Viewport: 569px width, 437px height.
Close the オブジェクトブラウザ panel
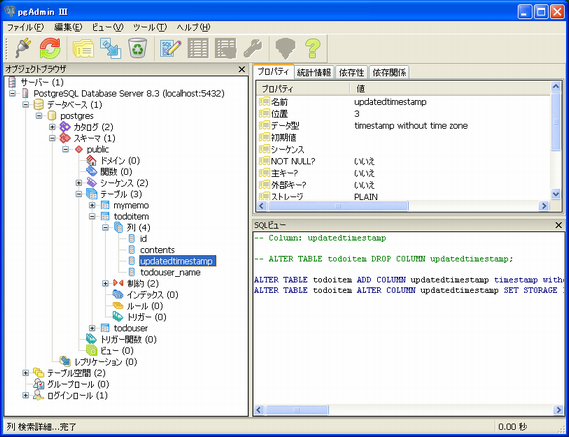click(x=242, y=69)
